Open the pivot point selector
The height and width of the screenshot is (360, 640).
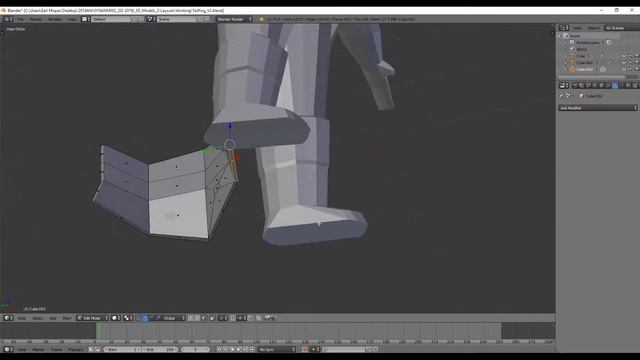(128, 318)
